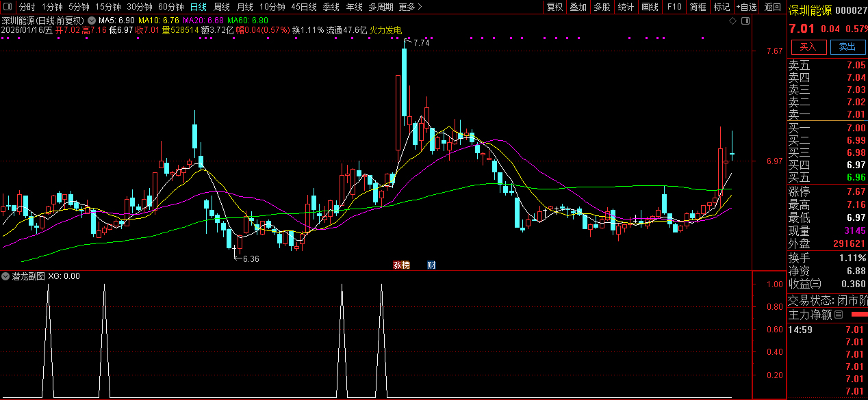The height and width of the screenshot is (400, 868).
Task: Open the F10 company info
Action: point(674,7)
